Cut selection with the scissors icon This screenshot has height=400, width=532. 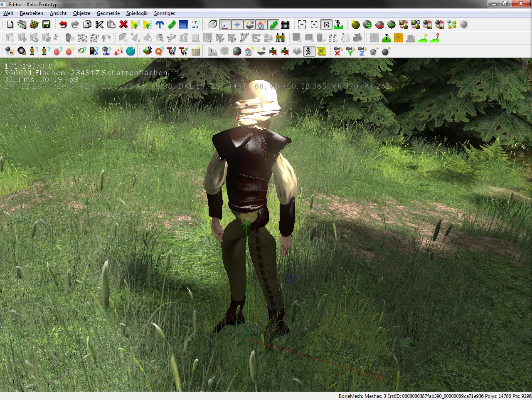point(99,25)
